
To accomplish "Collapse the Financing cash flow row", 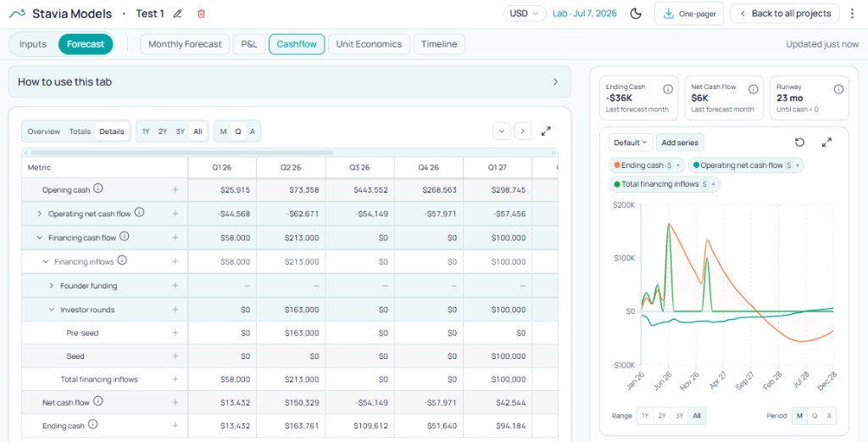I will [x=39, y=238].
